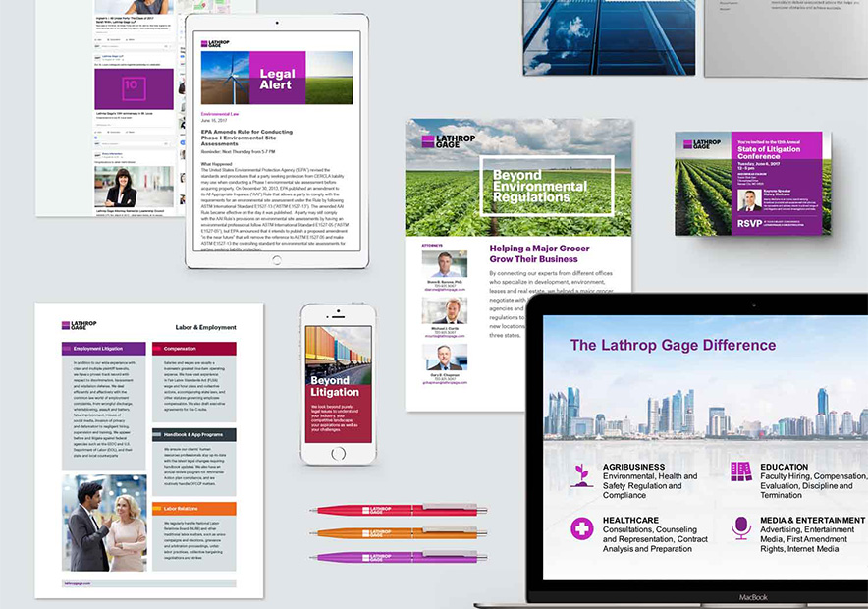Click the Lathrop Gage logo on the Labor & Employment sheet
The height and width of the screenshot is (609, 868).
80,325
